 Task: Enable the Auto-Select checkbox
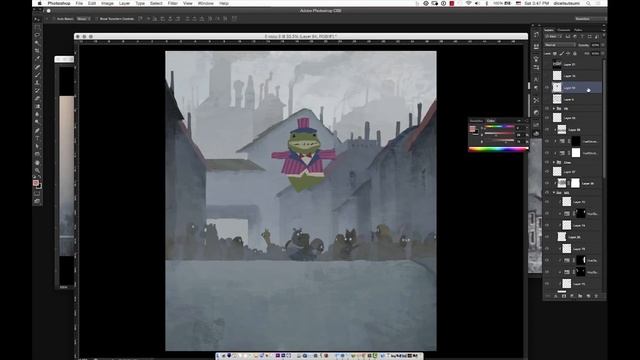click(54, 19)
